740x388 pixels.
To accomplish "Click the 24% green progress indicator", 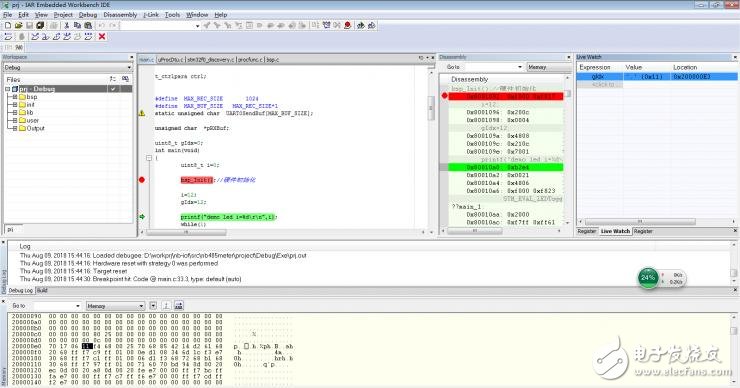I will point(648,278).
